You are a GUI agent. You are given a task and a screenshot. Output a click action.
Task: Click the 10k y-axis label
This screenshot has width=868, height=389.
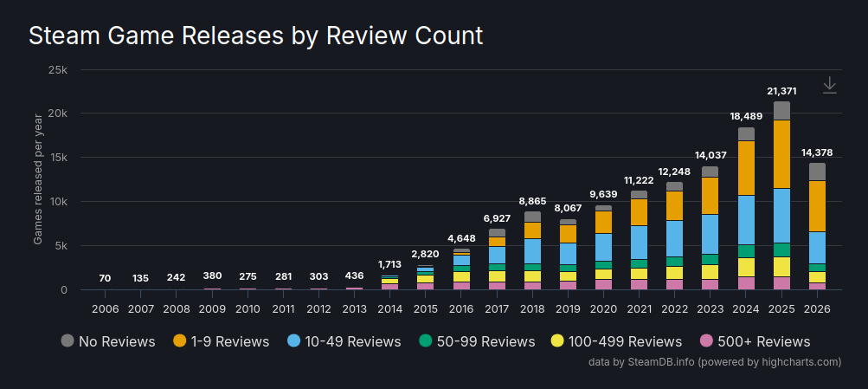(58, 202)
